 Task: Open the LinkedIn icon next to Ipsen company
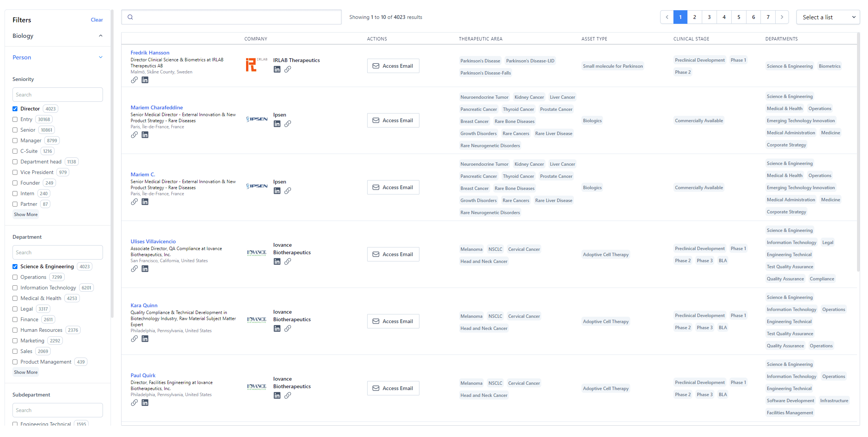(x=277, y=124)
